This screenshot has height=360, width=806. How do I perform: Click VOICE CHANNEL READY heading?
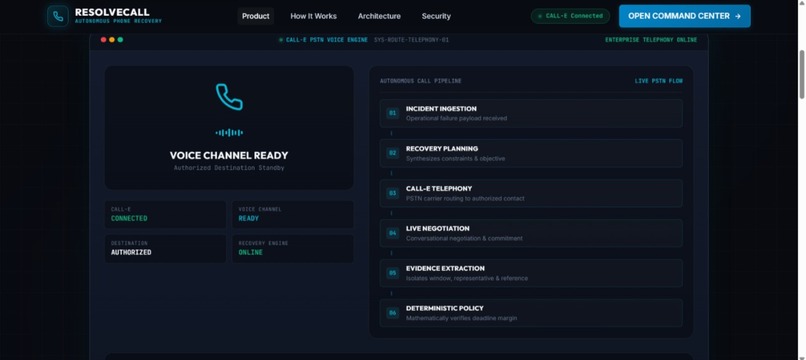(x=229, y=155)
